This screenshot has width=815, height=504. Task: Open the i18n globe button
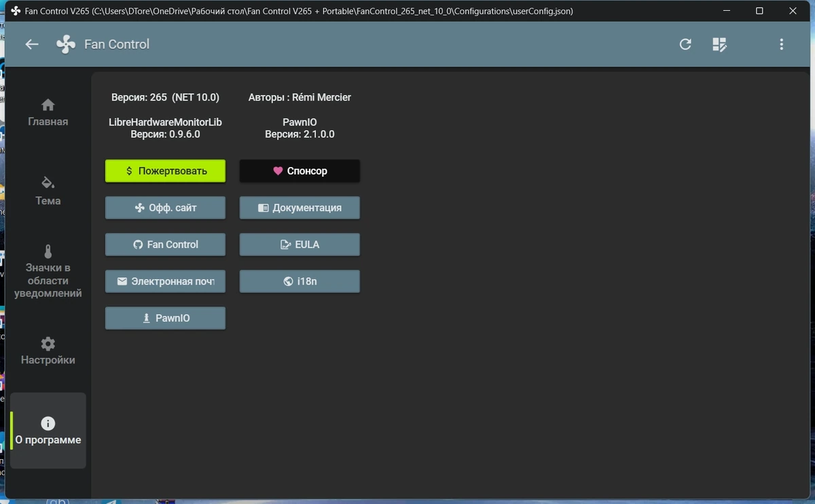pos(300,281)
